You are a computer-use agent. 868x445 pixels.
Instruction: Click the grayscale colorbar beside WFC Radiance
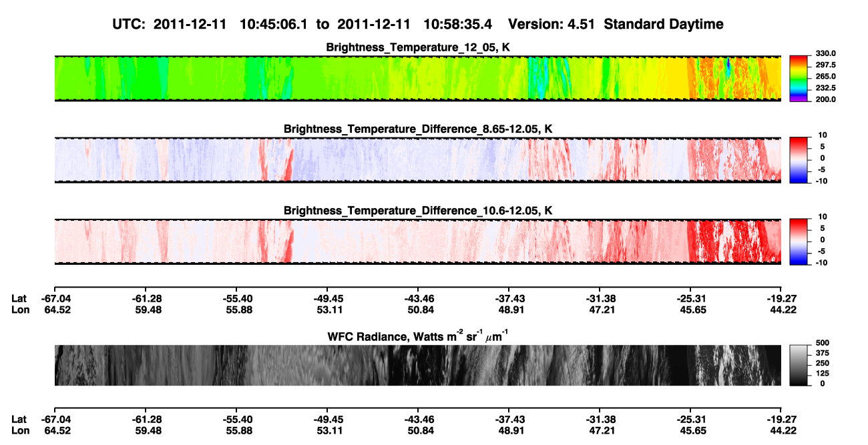(x=799, y=365)
